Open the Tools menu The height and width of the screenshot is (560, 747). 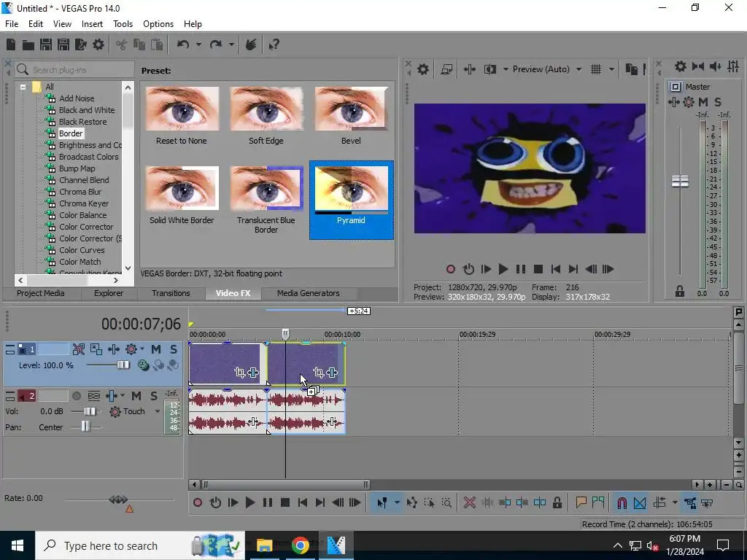point(123,24)
